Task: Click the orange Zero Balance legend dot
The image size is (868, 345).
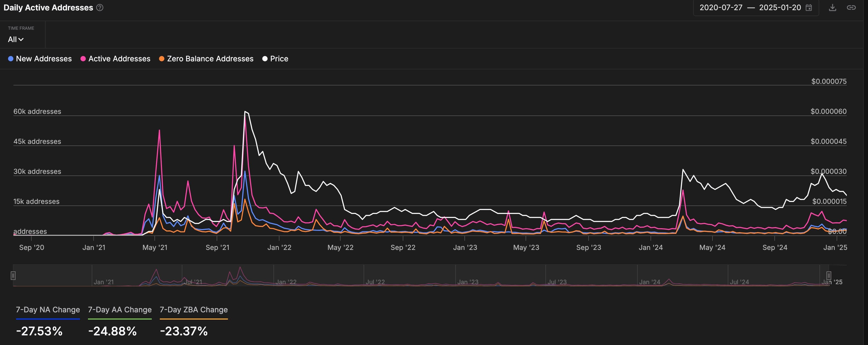Action: [162, 59]
